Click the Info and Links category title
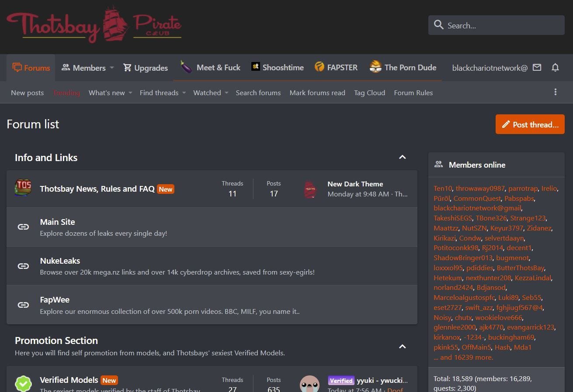The width and height of the screenshot is (573, 392). [46, 158]
